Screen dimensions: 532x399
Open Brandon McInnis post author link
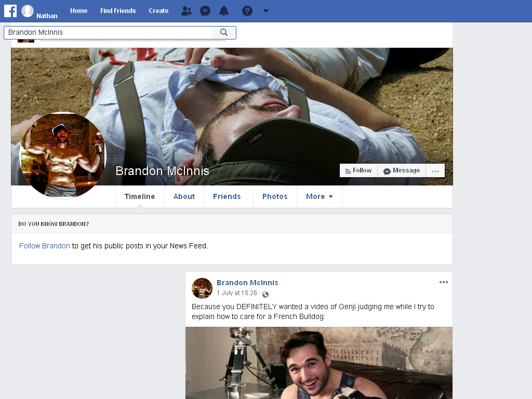click(247, 283)
